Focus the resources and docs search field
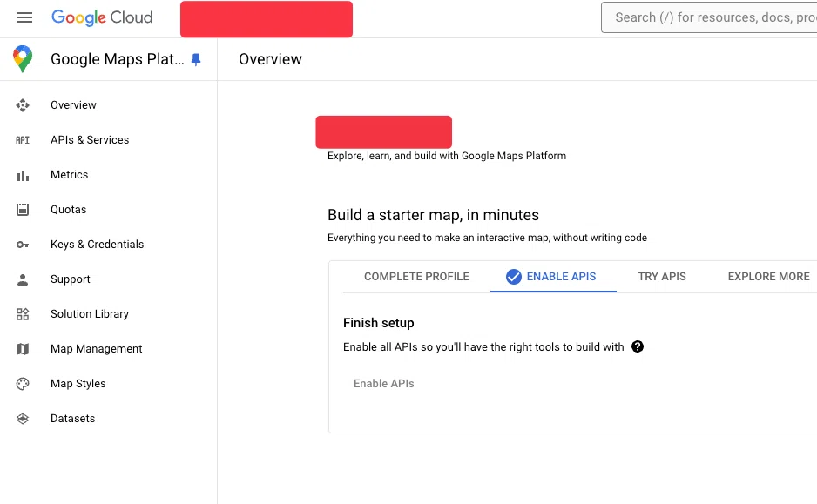 (x=709, y=17)
